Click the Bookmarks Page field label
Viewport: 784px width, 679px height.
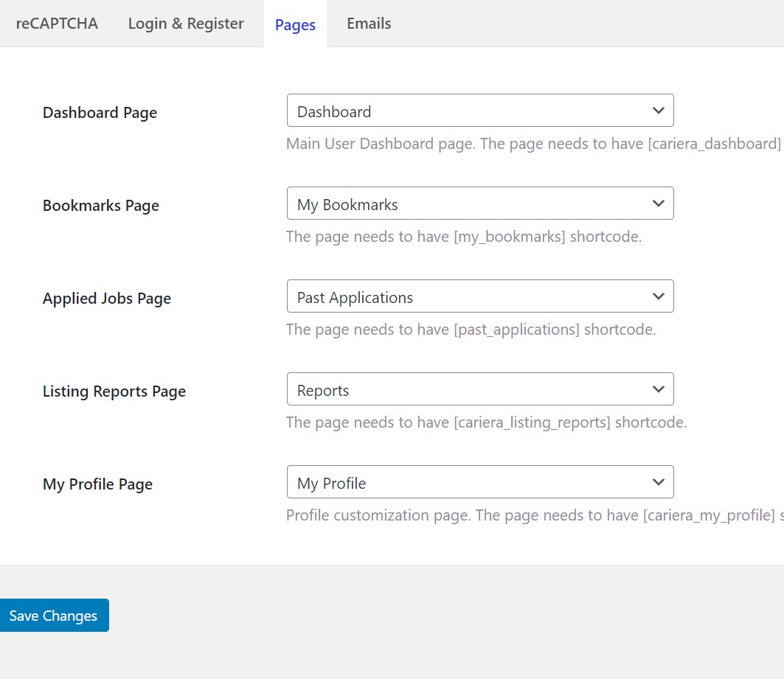101,206
